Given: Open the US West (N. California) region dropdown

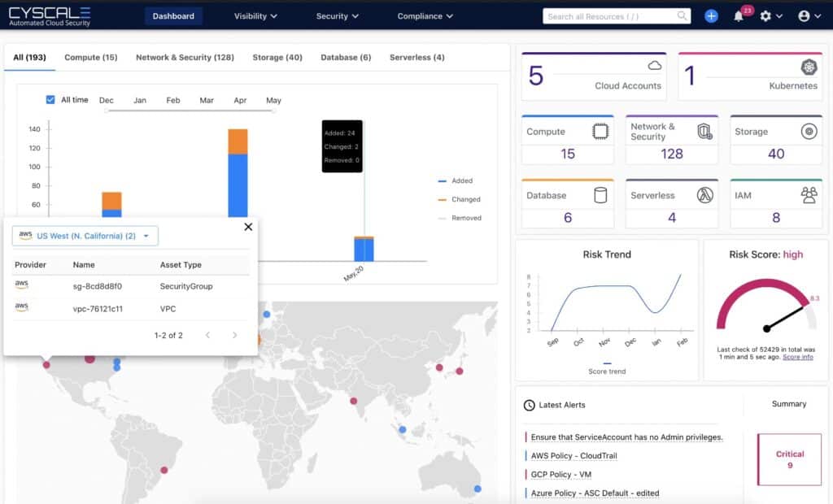Looking at the screenshot, I should (x=85, y=236).
